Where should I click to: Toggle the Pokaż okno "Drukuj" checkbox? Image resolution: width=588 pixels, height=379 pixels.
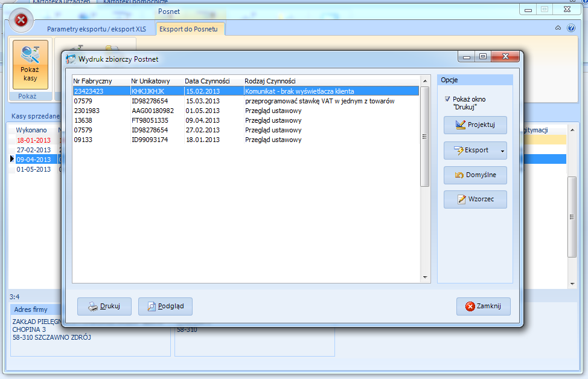447,99
